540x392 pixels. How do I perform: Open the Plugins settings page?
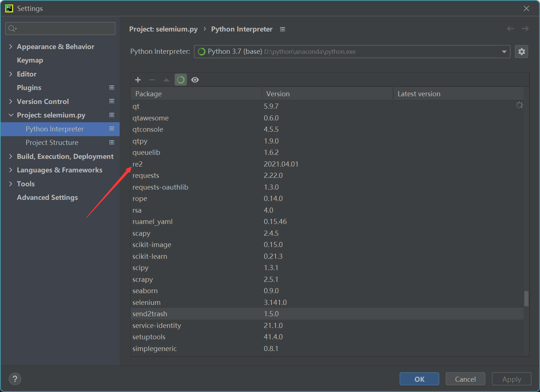pos(29,87)
